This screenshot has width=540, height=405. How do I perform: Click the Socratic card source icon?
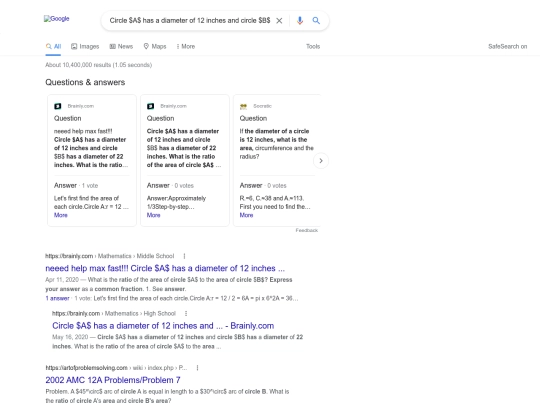pyautogui.click(x=243, y=106)
